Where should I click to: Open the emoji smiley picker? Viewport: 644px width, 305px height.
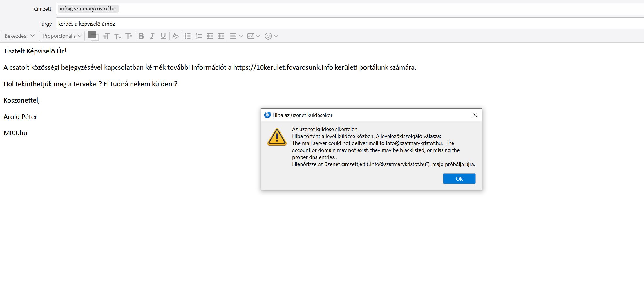[x=271, y=36]
